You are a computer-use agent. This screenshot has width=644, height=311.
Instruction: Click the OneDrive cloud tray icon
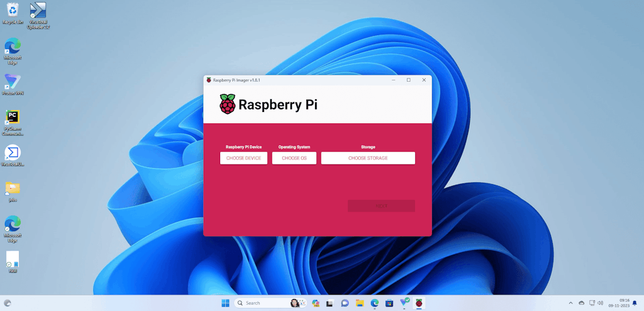click(x=581, y=303)
